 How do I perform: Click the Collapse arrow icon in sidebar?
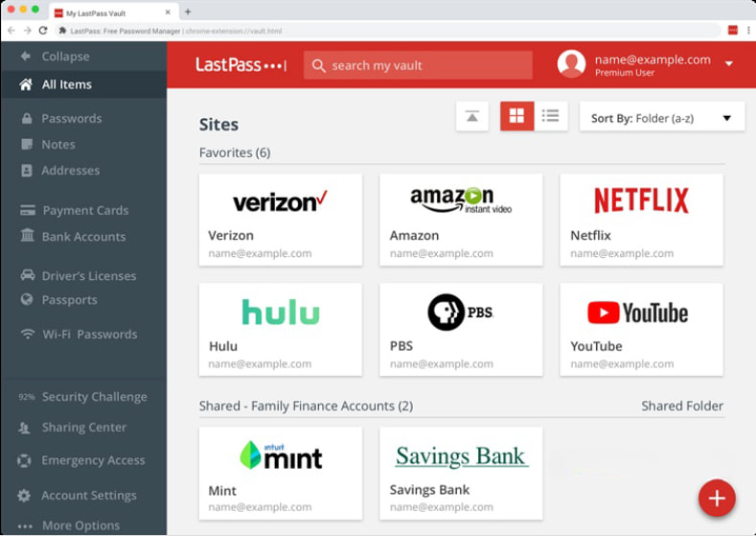click(26, 57)
